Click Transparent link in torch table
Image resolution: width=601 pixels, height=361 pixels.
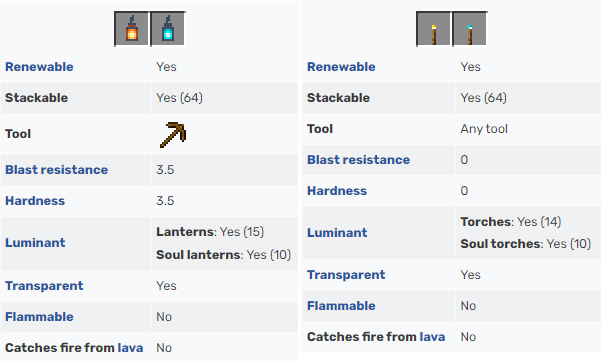point(346,275)
